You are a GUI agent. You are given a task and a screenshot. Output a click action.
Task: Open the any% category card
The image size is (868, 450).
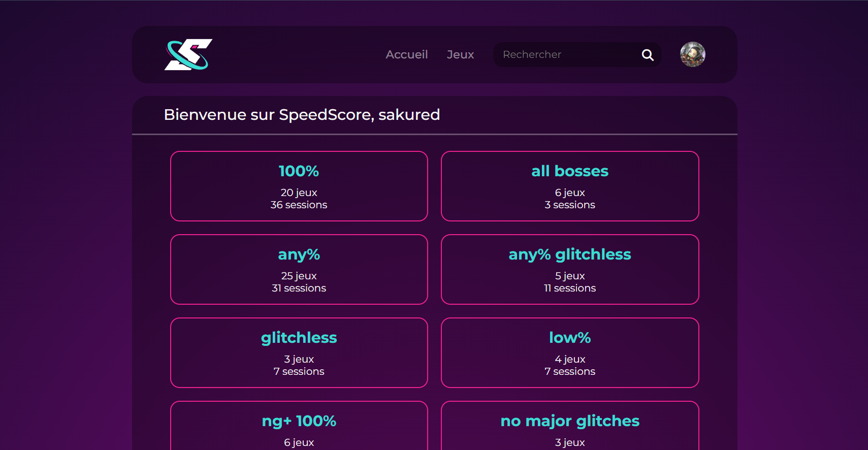[x=299, y=269]
